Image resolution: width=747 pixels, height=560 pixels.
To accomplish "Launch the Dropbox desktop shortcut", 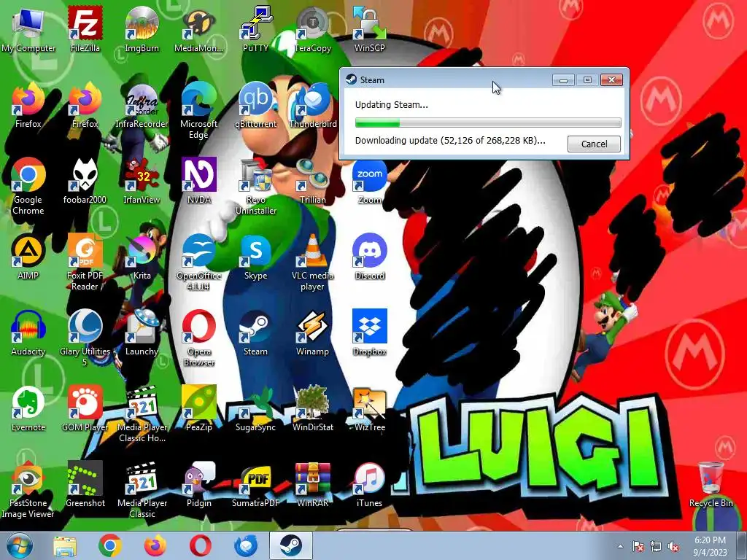I will [369, 332].
